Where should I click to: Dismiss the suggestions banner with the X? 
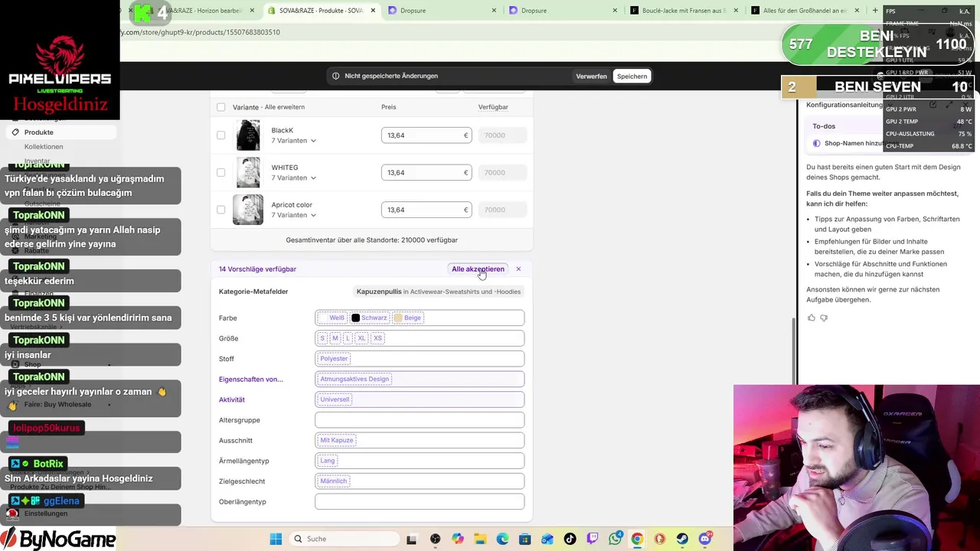coord(518,269)
